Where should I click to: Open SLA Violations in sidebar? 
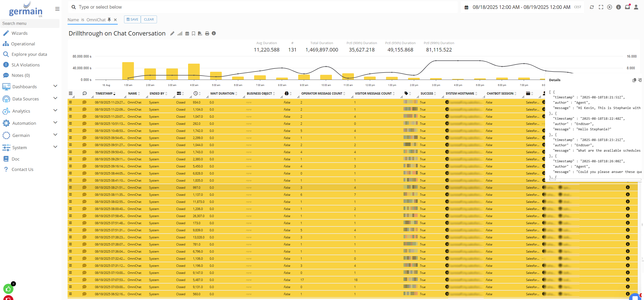(x=25, y=65)
